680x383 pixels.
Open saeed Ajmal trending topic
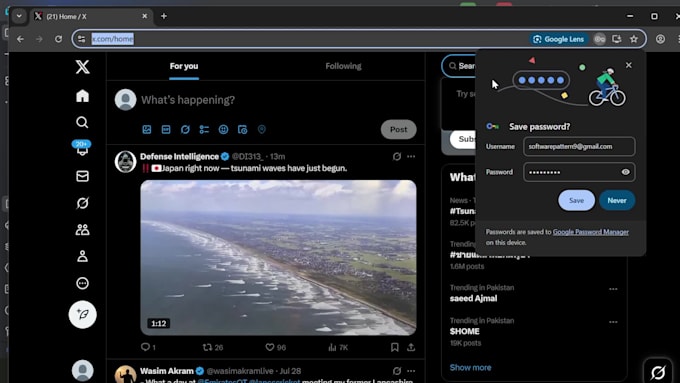[473, 298]
